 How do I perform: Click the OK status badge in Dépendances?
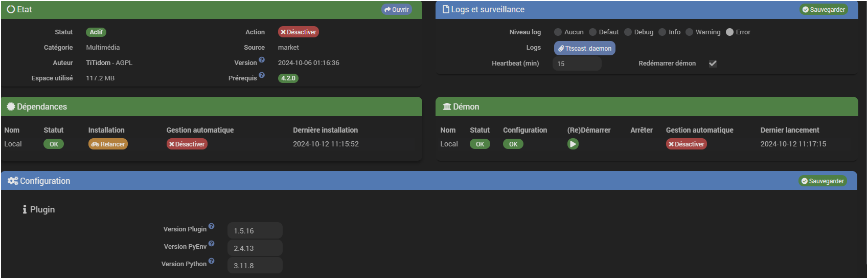pos(54,144)
